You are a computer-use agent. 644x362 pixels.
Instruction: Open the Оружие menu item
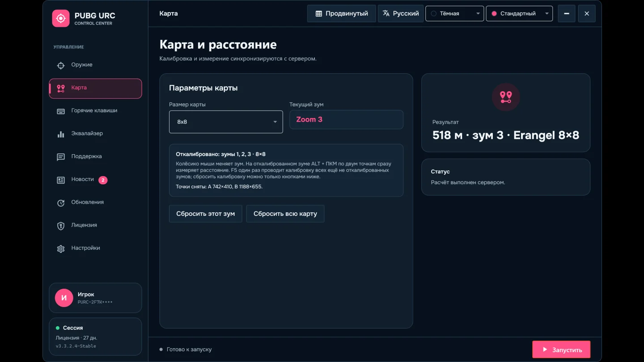coord(95,65)
